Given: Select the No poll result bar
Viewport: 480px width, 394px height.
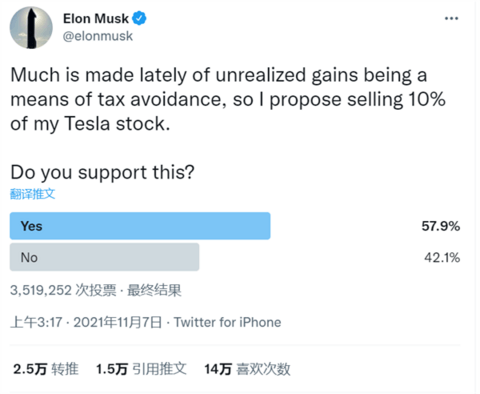Looking at the screenshot, I should click(x=104, y=257).
